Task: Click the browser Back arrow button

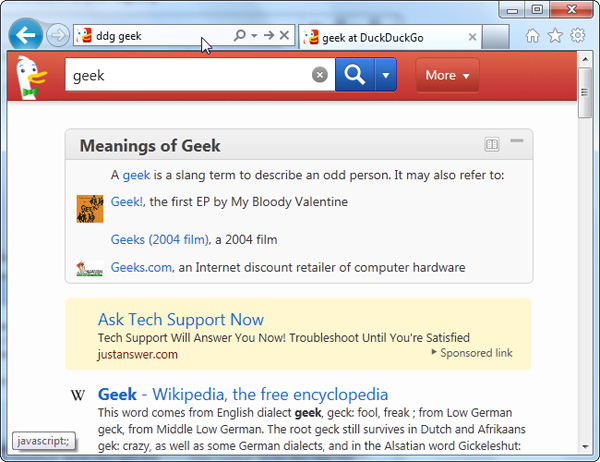Action: 25,36
